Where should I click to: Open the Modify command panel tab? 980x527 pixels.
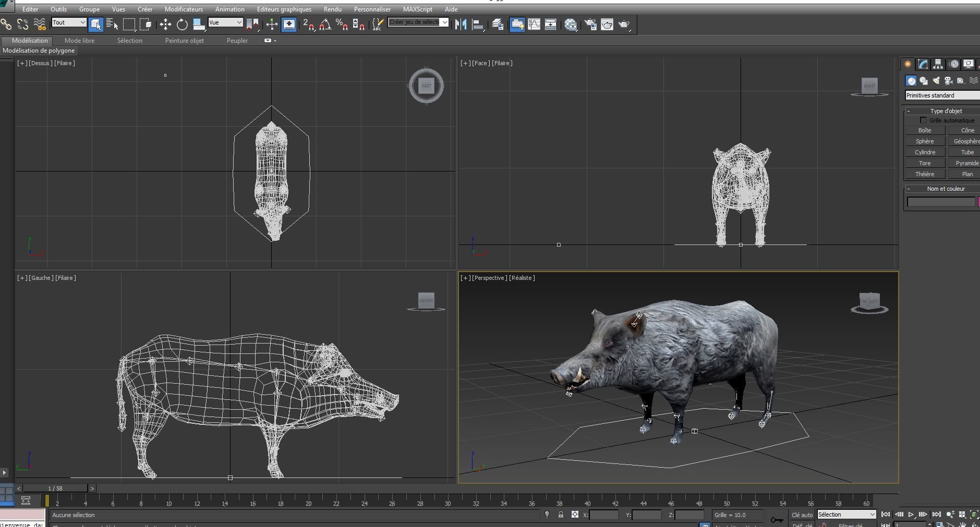point(923,64)
